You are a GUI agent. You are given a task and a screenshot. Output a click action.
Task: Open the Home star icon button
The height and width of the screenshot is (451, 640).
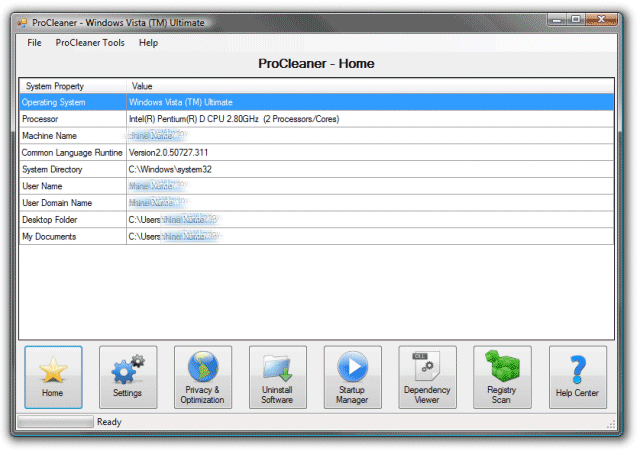point(53,377)
